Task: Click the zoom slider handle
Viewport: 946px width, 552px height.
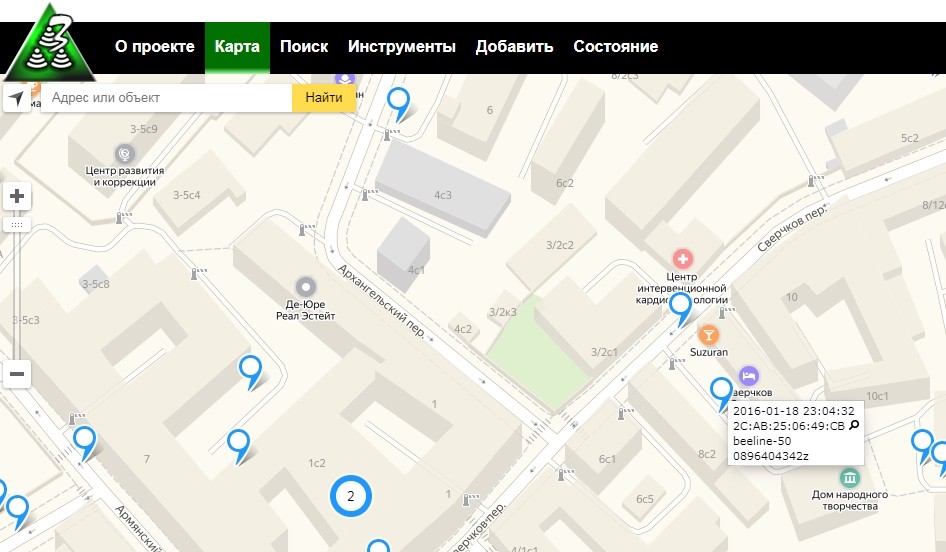Action: coord(17,225)
